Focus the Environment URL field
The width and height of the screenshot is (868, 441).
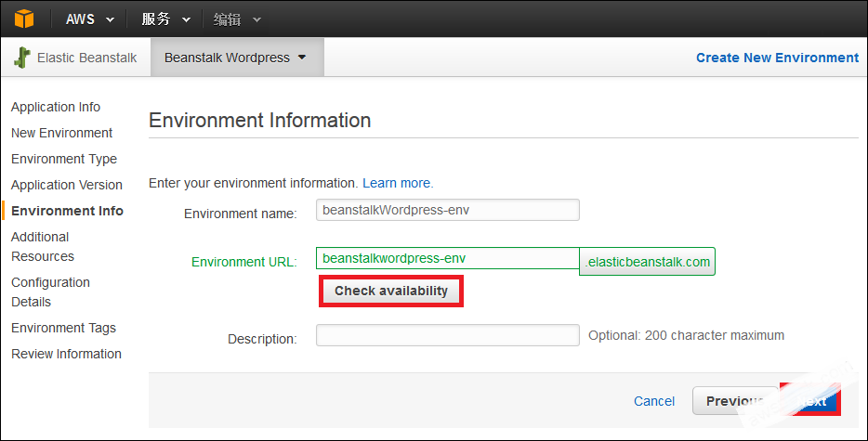(x=447, y=258)
